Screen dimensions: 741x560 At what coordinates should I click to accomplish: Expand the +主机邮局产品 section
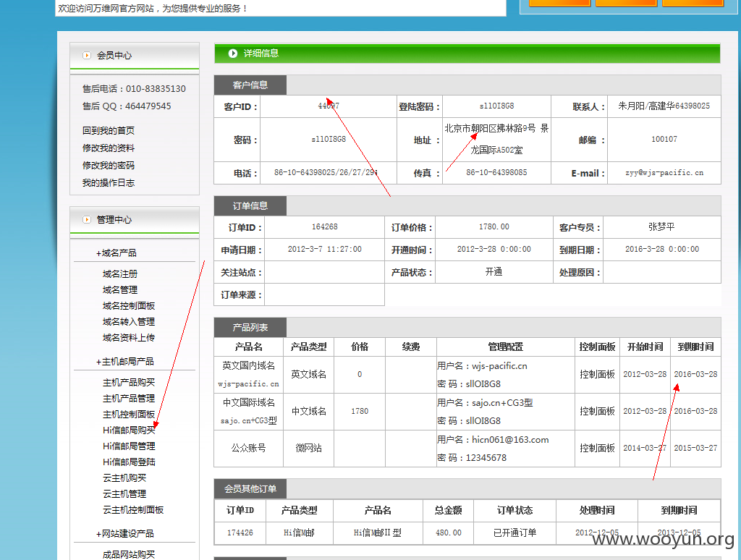click(x=125, y=362)
